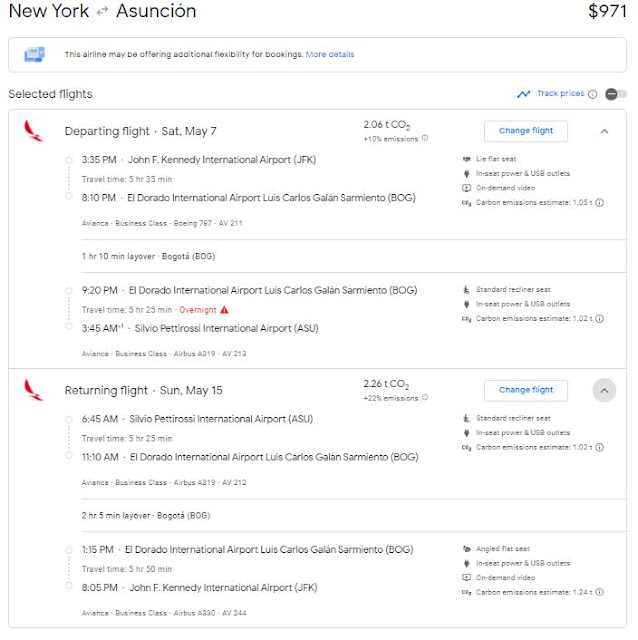Screen dimensions: 638x640
Task: Click the Track prices info icon
Action: click(593, 94)
